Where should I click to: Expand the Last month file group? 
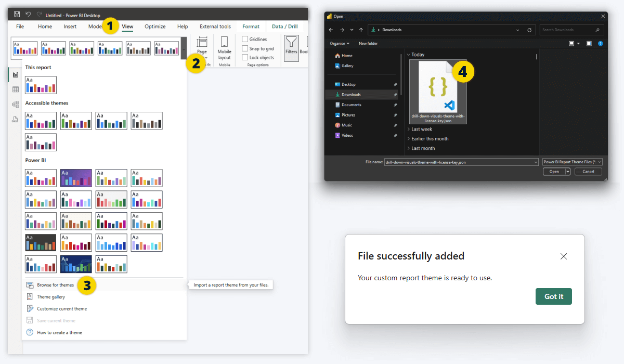pos(409,148)
